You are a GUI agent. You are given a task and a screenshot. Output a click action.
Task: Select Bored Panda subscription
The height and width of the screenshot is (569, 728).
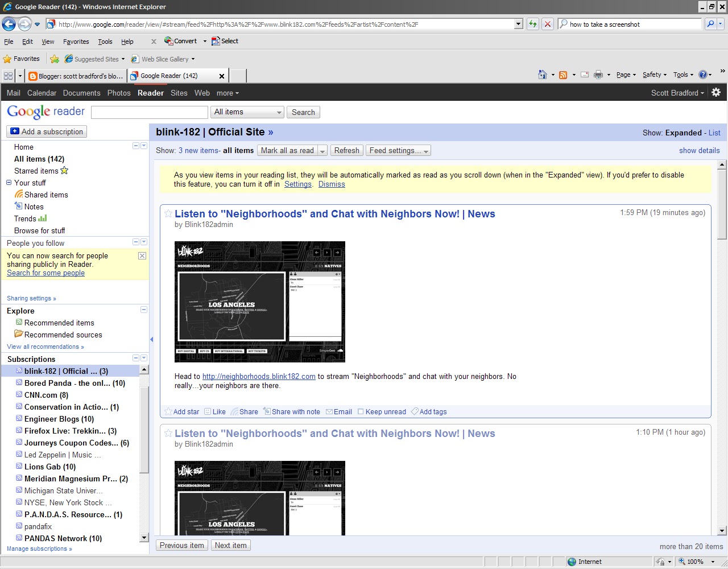coord(75,383)
